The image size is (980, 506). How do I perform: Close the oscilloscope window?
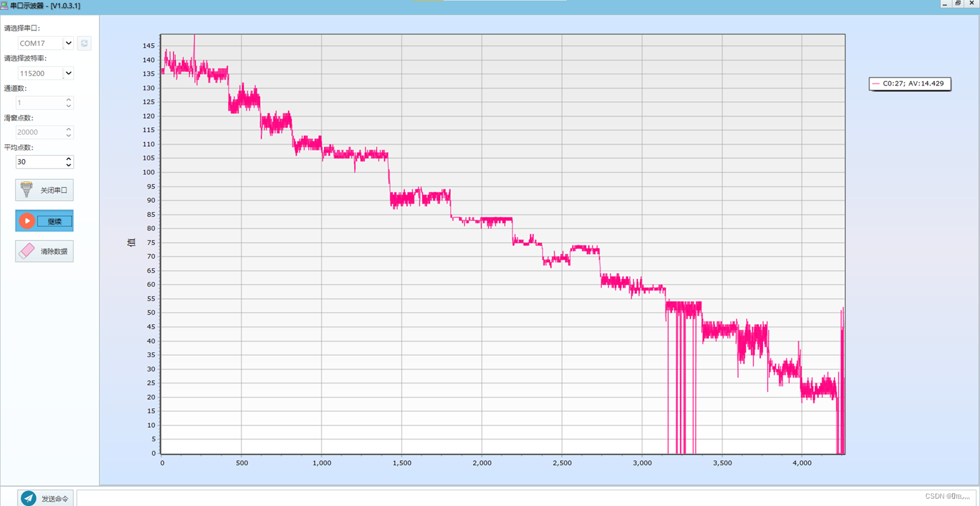pyautogui.click(x=971, y=3)
